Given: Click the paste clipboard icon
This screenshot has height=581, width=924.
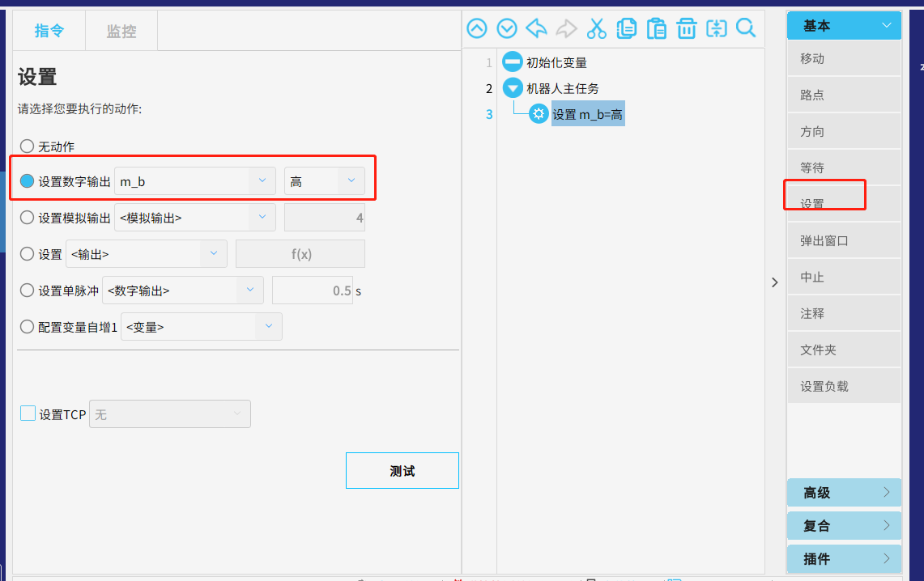Looking at the screenshot, I should tap(656, 29).
